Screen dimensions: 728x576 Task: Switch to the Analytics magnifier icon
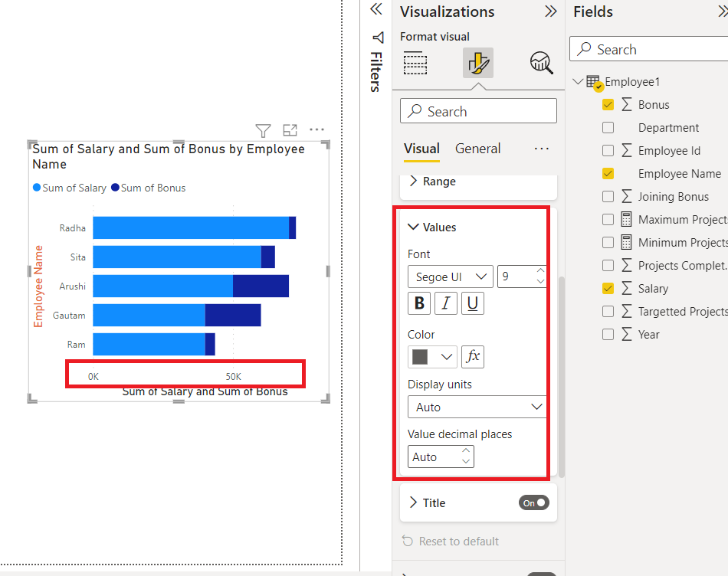pyautogui.click(x=541, y=63)
